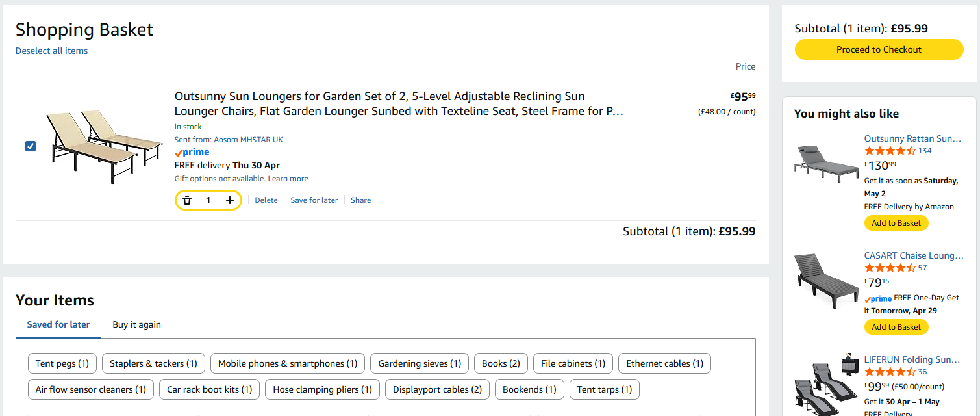Open star rating of LIFERUN folding lounger

890,372
